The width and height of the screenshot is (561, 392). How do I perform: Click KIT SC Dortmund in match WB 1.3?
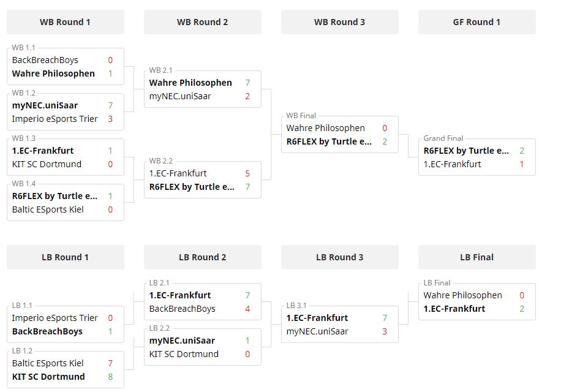click(x=47, y=164)
